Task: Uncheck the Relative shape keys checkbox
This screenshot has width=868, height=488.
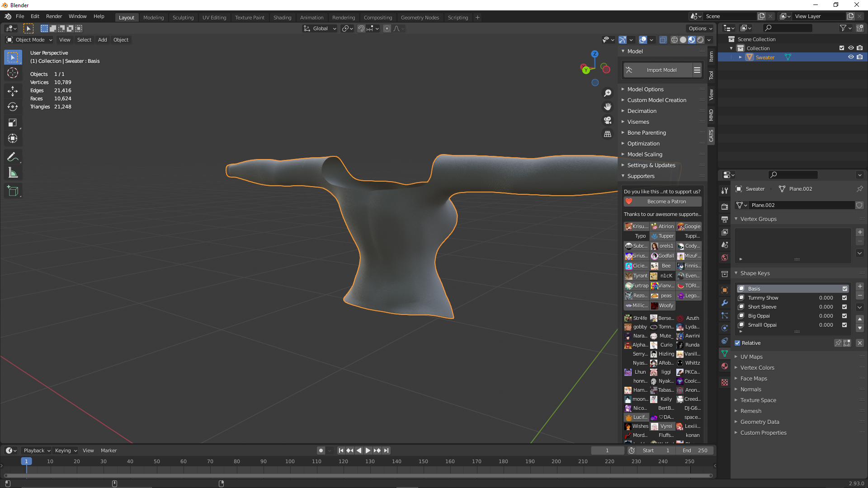Action: point(737,343)
